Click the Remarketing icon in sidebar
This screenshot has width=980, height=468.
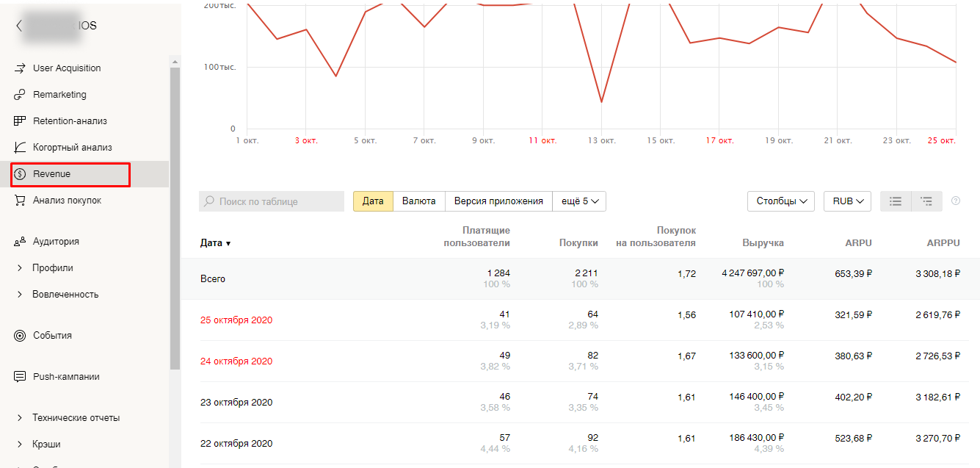20,95
